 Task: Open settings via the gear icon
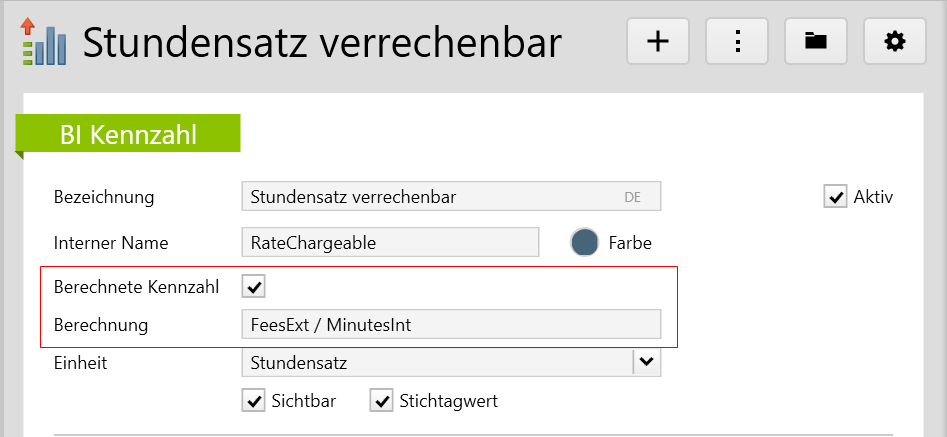coord(895,41)
